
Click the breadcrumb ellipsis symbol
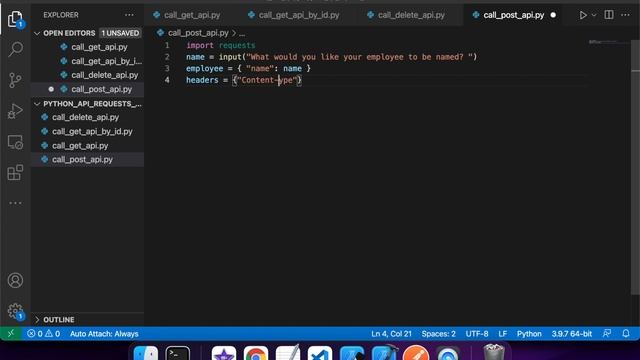point(242,33)
